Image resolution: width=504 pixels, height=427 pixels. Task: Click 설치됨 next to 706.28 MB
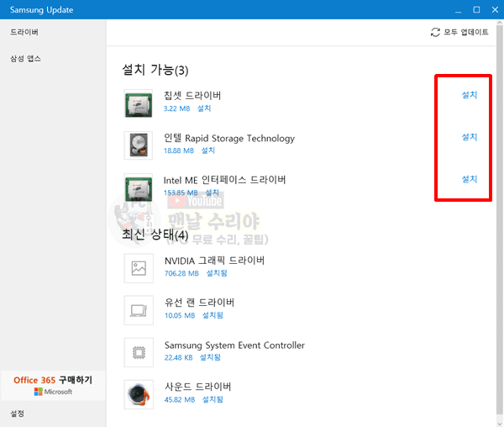217,273
